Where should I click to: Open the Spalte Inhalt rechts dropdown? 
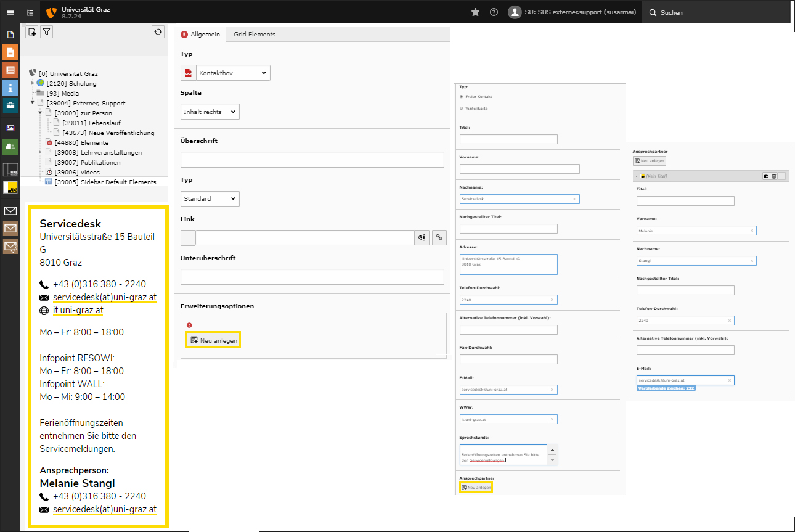210,112
